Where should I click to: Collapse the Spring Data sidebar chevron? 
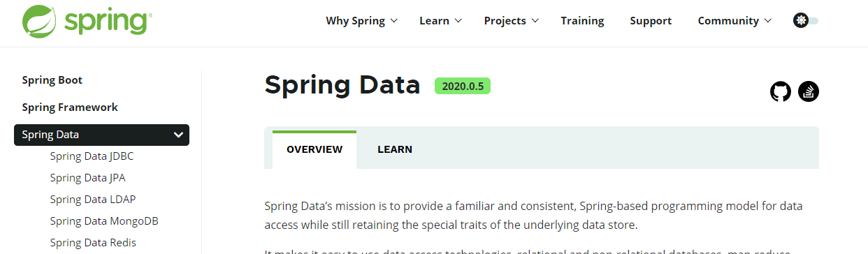click(179, 135)
